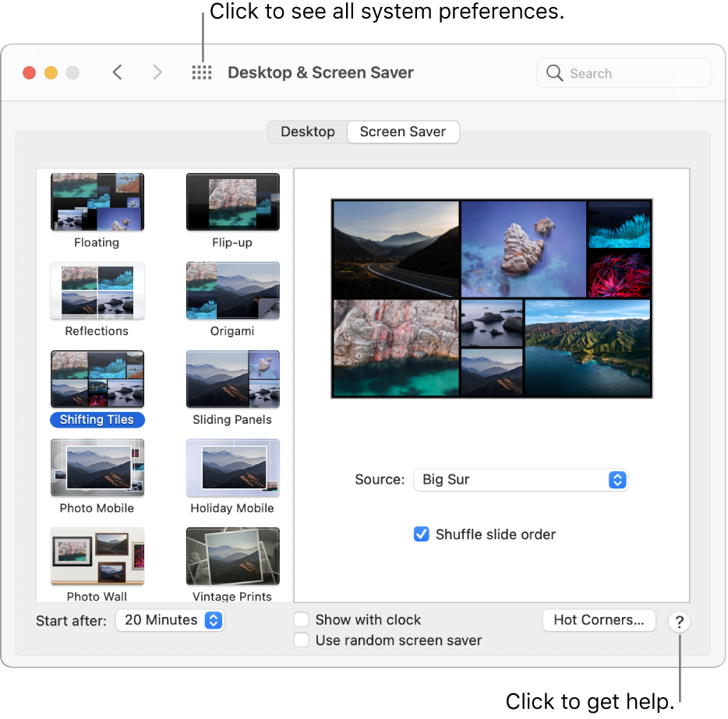The image size is (728, 719).
Task: Switch to the Screen Saver tab
Action: click(403, 132)
